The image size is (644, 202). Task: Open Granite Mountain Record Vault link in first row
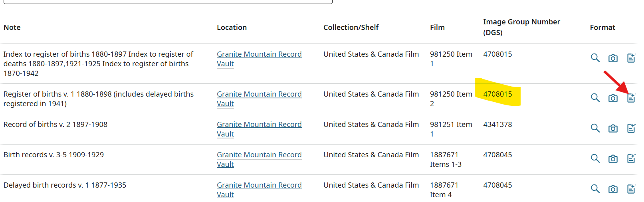pyautogui.click(x=259, y=59)
